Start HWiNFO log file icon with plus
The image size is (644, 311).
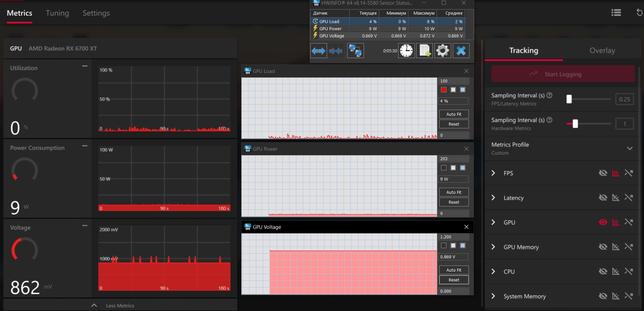pos(425,51)
